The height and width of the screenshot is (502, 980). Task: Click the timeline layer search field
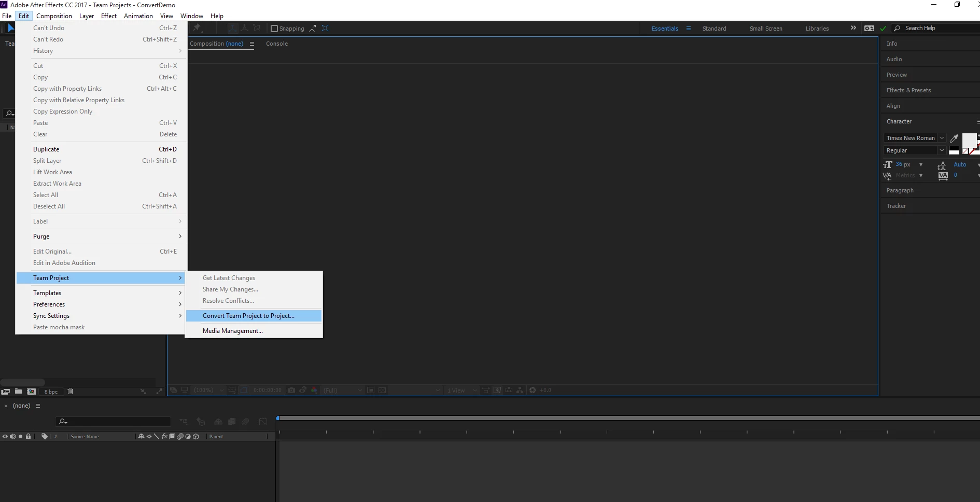click(113, 422)
